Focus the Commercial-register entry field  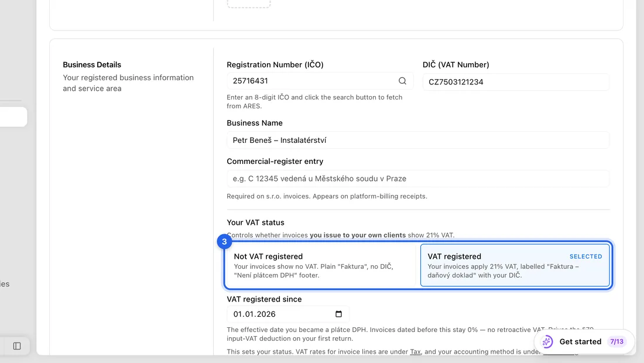pyautogui.click(x=418, y=179)
